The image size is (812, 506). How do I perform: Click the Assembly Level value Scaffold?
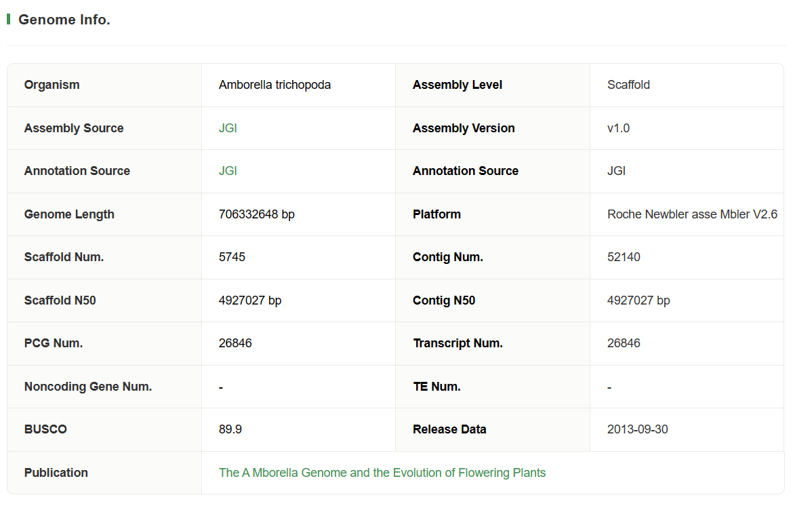(x=628, y=85)
